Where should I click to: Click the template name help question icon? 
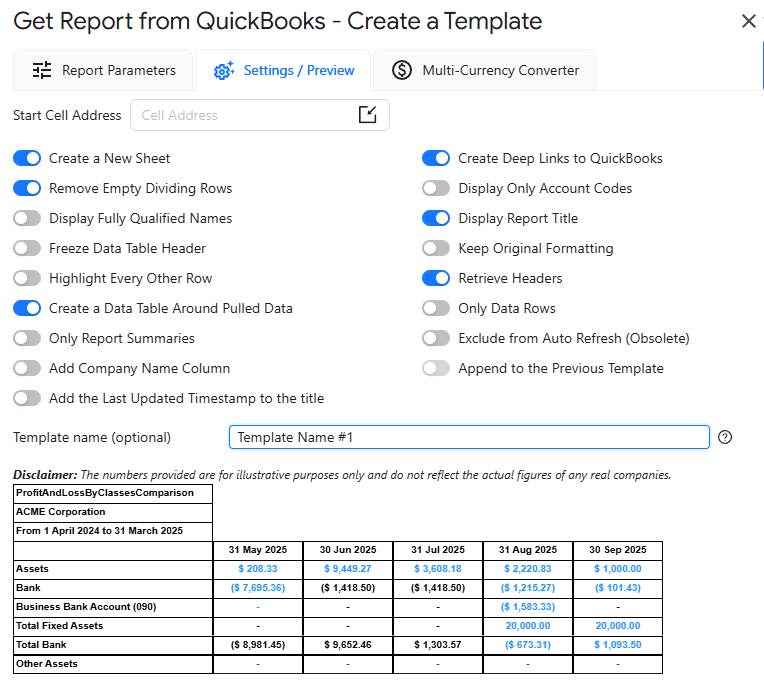(x=726, y=437)
